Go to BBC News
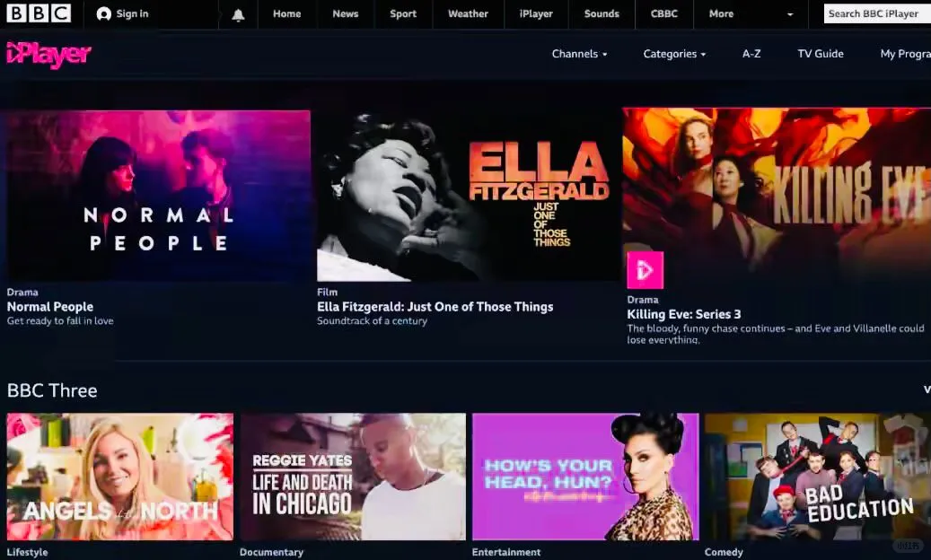Viewport: 931px width, 560px height. pyautogui.click(x=346, y=13)
